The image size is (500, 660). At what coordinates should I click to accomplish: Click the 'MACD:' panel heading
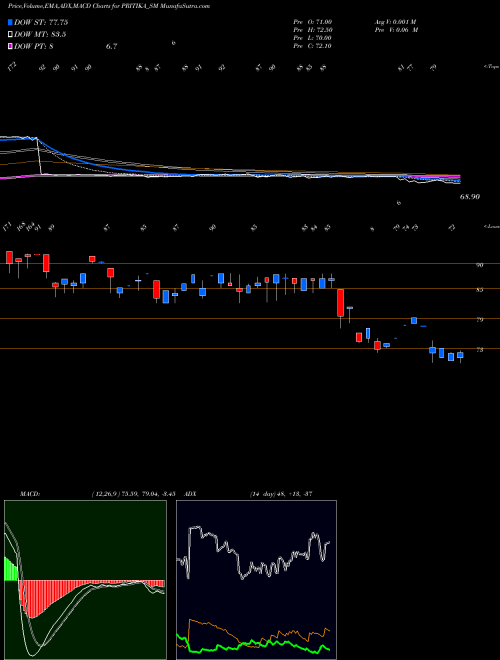pyautogui.click(x=30, y=493)
